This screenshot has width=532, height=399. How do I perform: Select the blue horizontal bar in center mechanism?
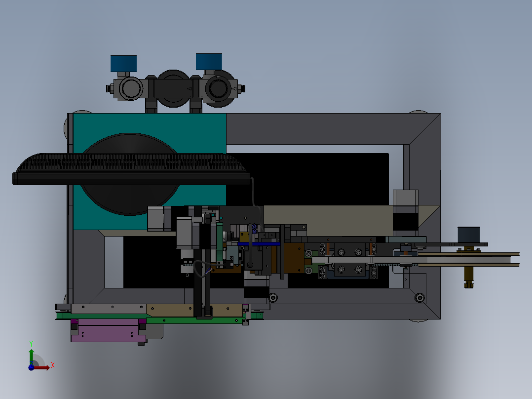click(259, 244)
